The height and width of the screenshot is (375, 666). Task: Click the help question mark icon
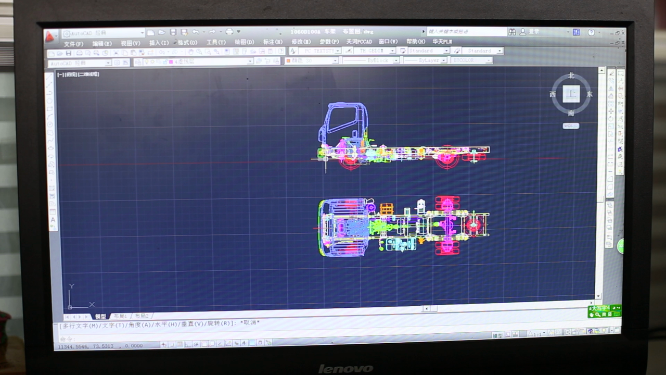coord(591,32)
